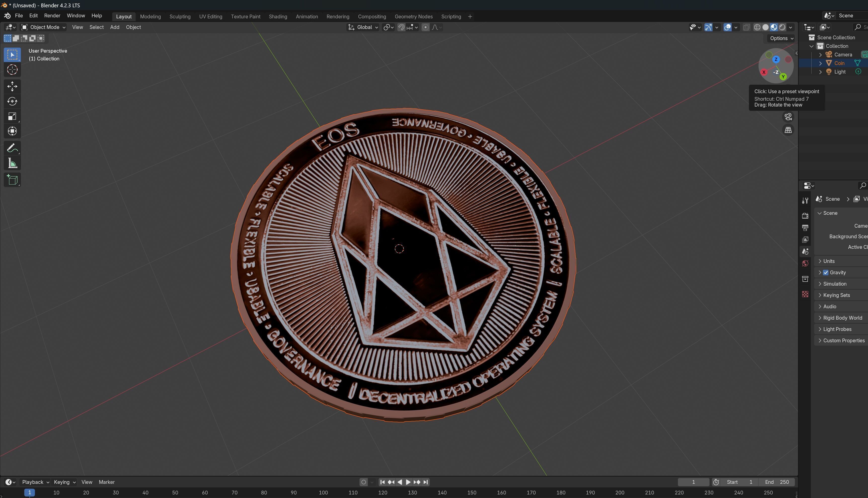Select the Measure tool
The height and width of the screenshot is (498, 868).
12,163
